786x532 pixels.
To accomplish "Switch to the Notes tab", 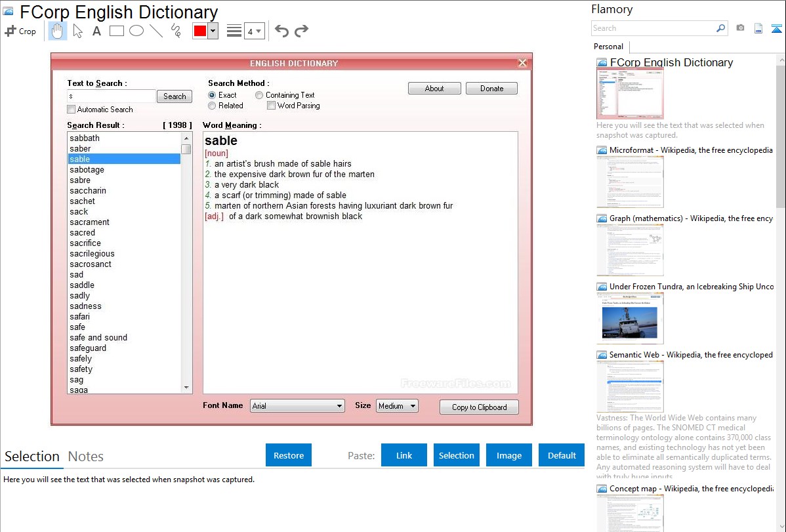I will [x=86, y=457].
